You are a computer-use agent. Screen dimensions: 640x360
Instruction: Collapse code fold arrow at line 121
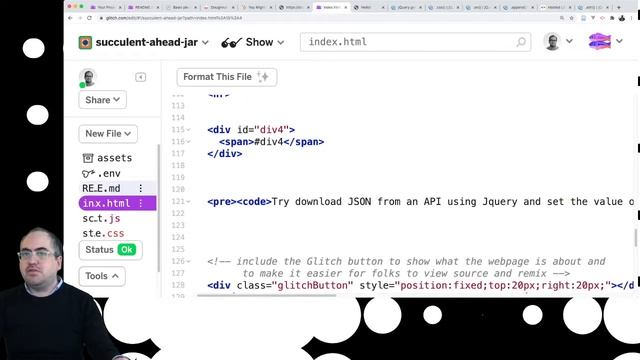click(x=189, y=202)
